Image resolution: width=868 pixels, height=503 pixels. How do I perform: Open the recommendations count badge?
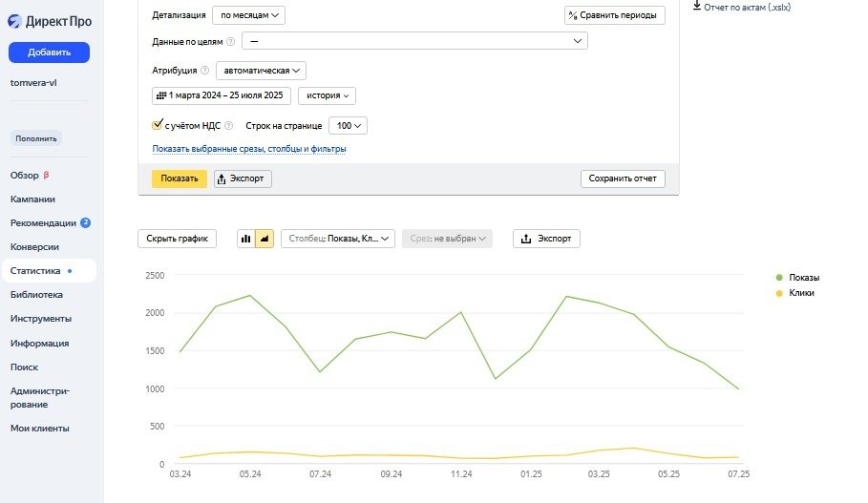click(85, 223)
